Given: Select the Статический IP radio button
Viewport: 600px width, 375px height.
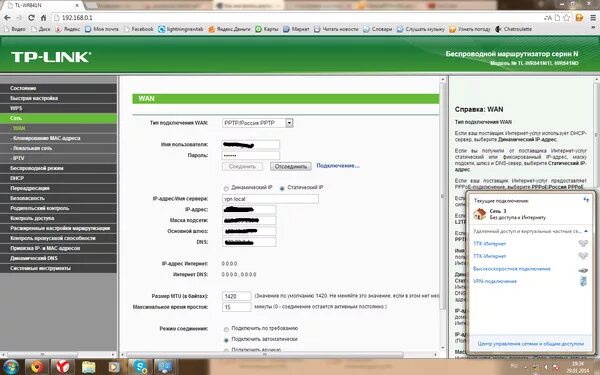Looking at the screenshot, I should [282, 188].
